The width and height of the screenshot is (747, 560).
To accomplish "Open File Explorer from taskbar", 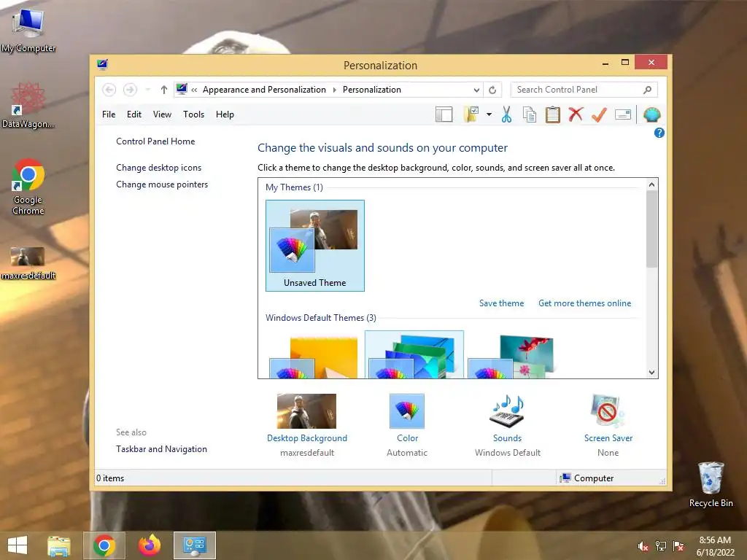I will 59,545.
